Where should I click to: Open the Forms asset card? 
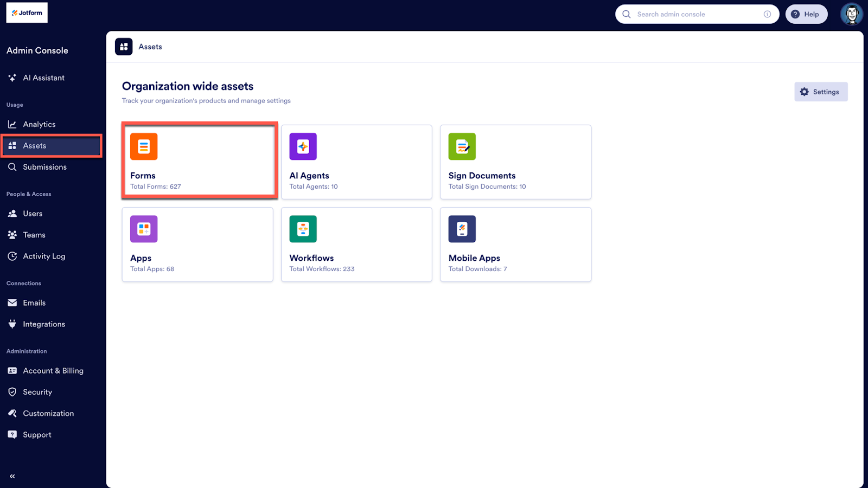click(199, 160)
